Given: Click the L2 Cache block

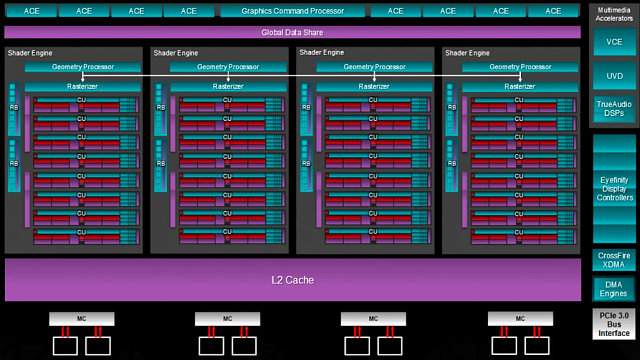Looking at the screenshot, I should click(x=293, y=280).
